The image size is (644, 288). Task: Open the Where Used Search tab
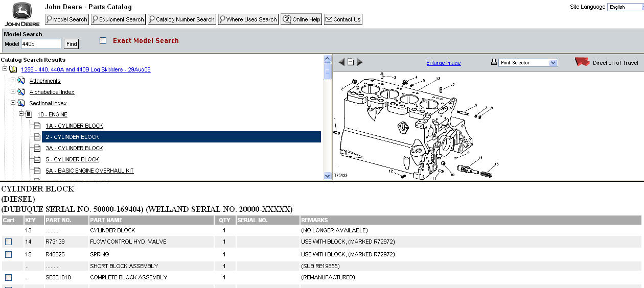(248, 19)
